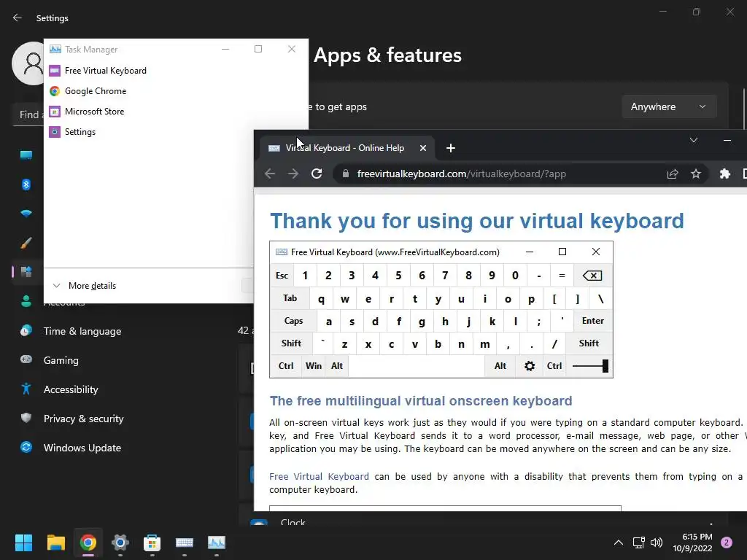This screenshot has width=747, height=560.
Task: Click the network tray icon
Action: (638, 542)
